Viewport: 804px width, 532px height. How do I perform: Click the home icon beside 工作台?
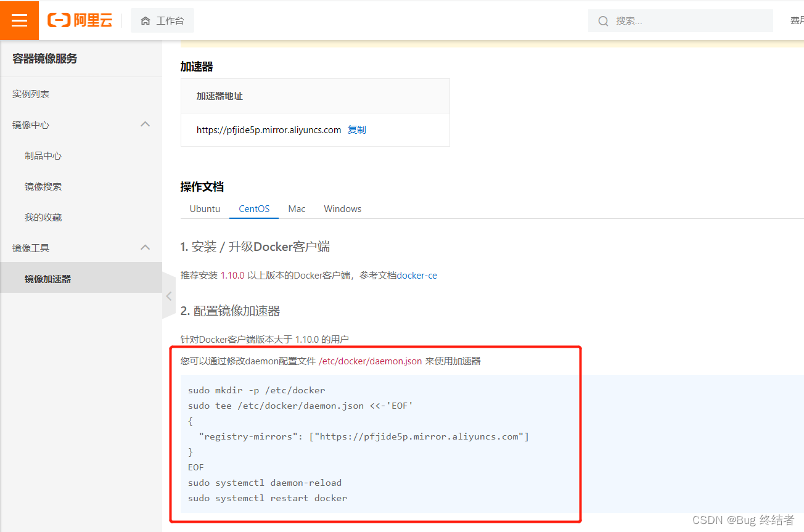(146, 21)
